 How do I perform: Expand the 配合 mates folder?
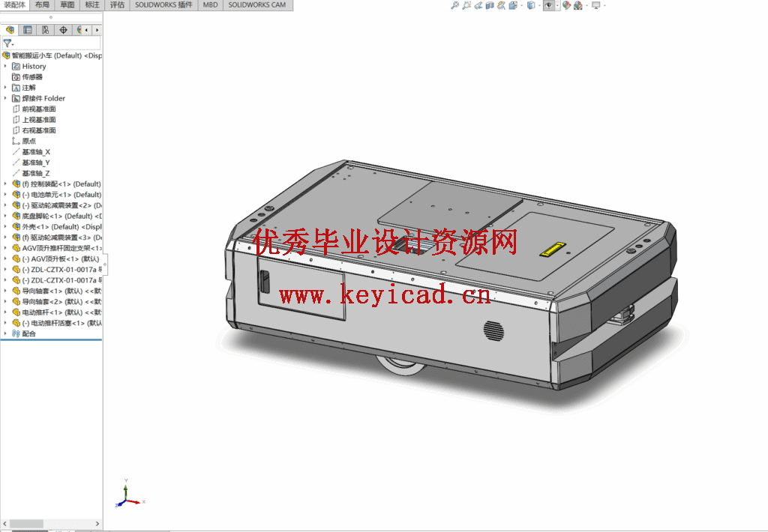point(5,333)
